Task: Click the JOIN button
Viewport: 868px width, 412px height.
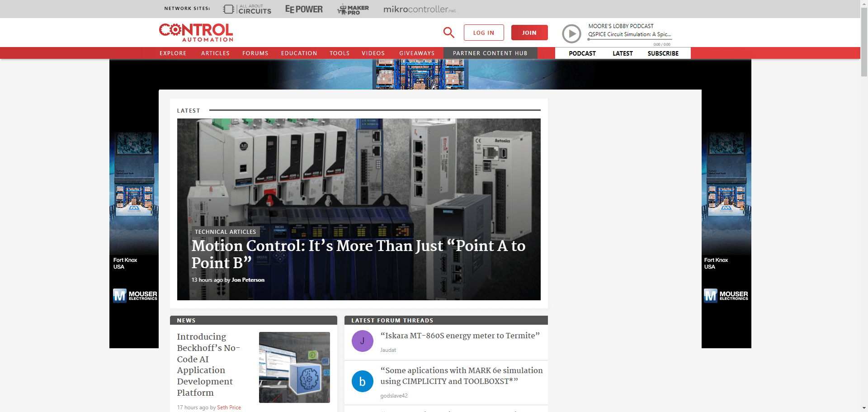Action: point(529,33)
